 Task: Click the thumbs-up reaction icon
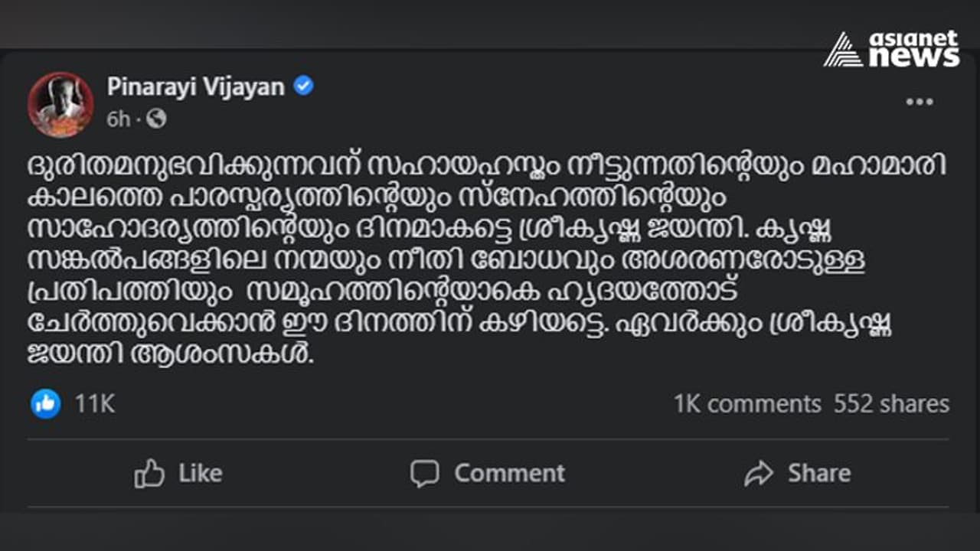(46, 403)
